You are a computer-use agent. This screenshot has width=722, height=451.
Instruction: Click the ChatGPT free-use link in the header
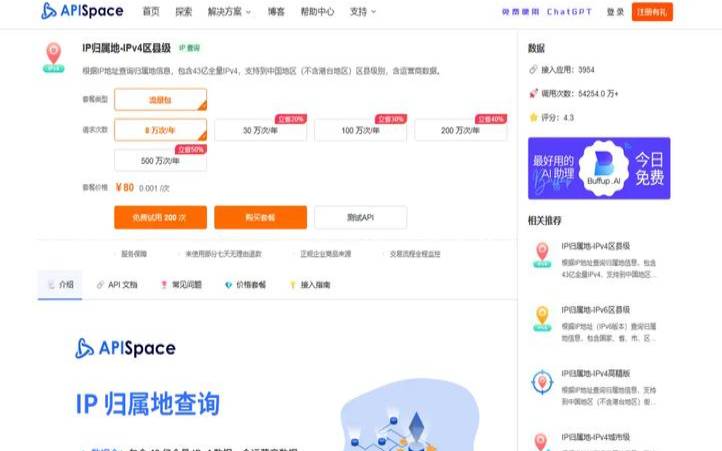[x=547, y=12]
